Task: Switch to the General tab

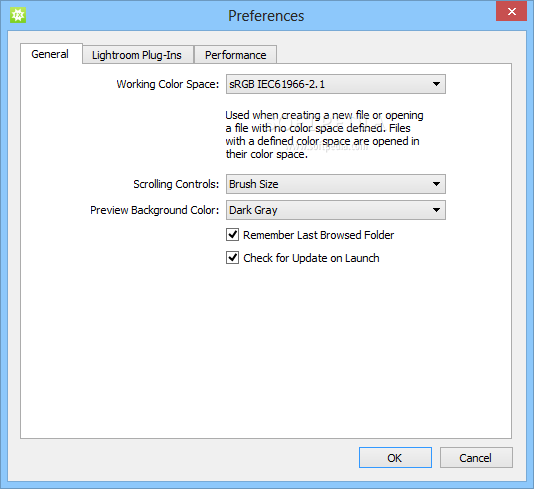Action: [x=51, y=54]
